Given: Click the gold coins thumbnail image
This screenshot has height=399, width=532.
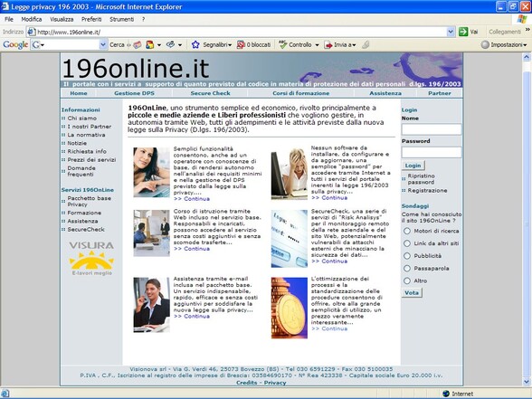Looking at the screenshot, I should pyautogui.click(x=290, y=308).
